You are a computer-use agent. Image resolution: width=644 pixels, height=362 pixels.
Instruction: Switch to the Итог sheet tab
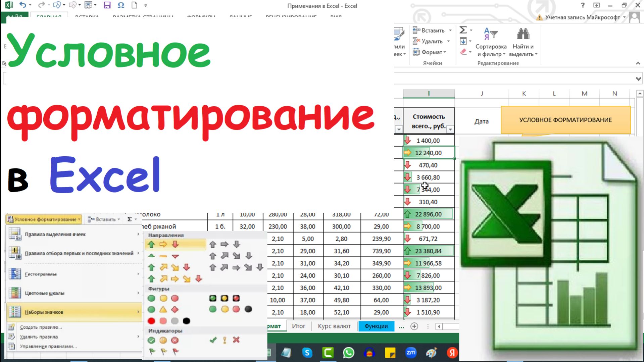coord(298,326)
